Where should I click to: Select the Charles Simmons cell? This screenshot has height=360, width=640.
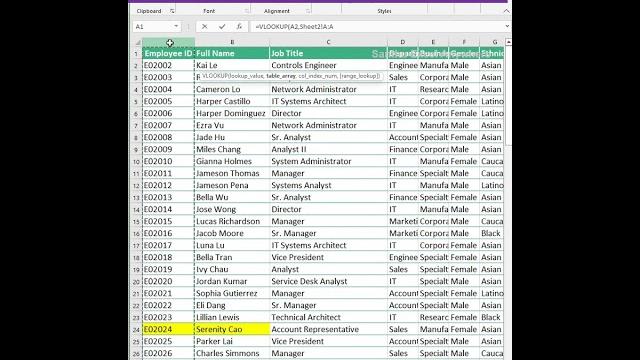pos(232,353)
